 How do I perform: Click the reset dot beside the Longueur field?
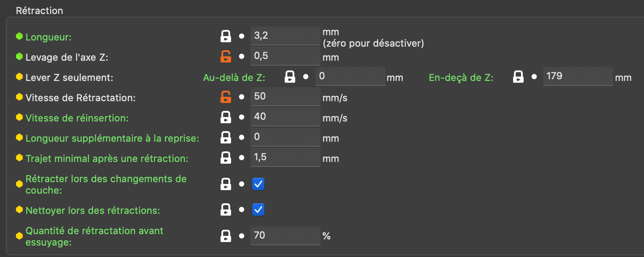241,36
